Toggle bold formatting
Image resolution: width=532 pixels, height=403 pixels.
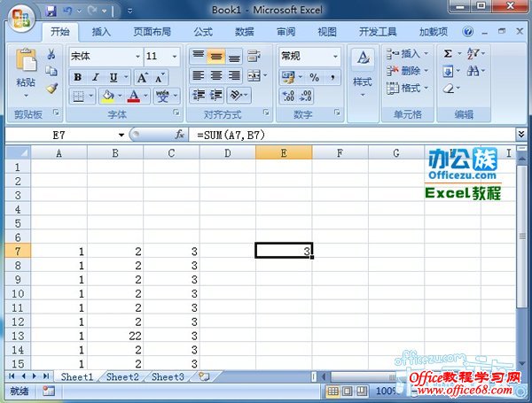click(78, 78)
